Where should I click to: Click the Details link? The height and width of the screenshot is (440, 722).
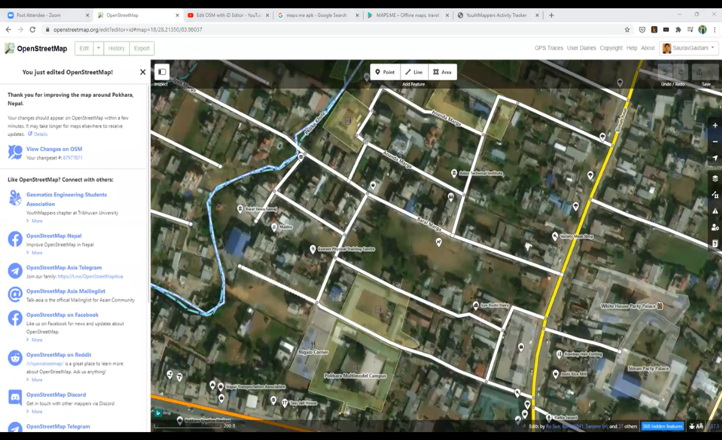pyautogui.click(x=40, y=134)
